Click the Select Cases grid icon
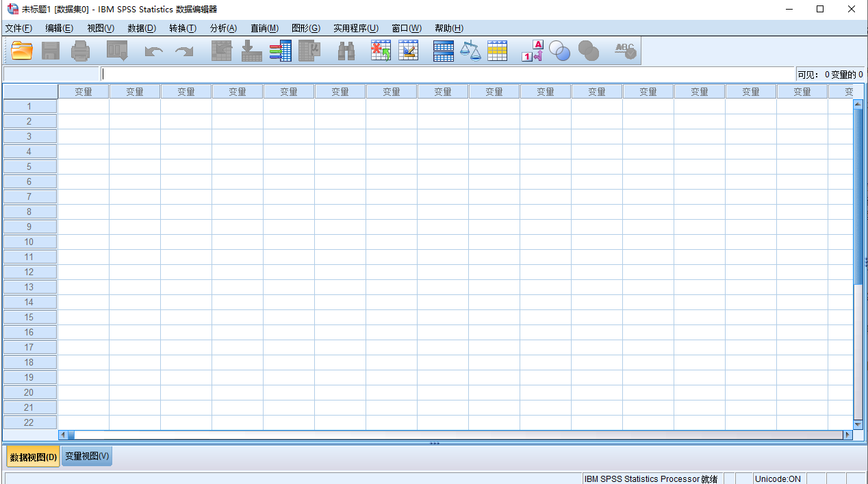The image size is (868, 484). 498,51
